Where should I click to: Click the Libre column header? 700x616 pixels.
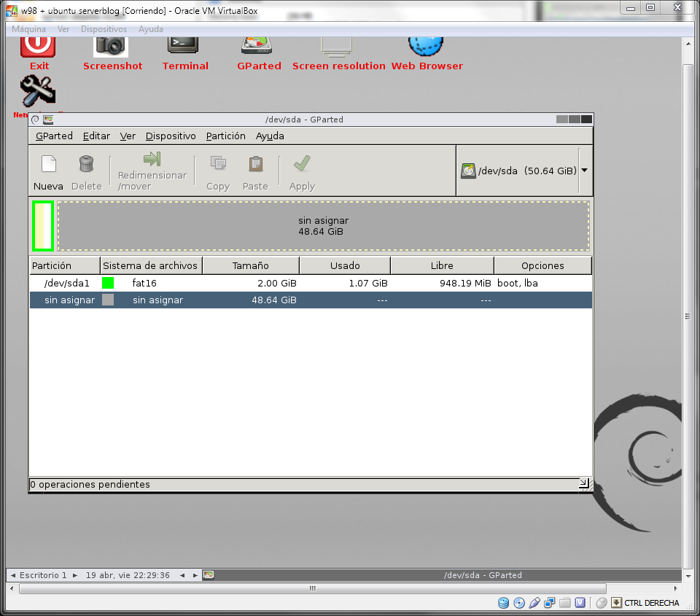pos(442,265)
